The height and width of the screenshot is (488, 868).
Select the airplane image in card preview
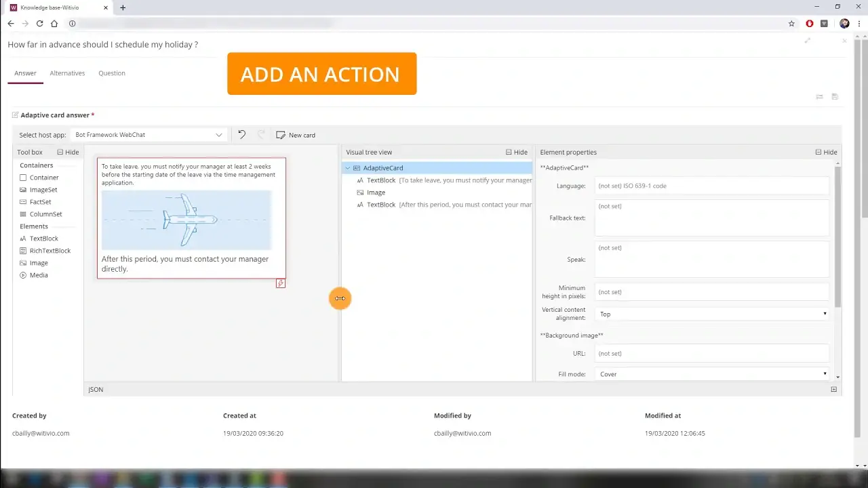(x=186, y=220)
